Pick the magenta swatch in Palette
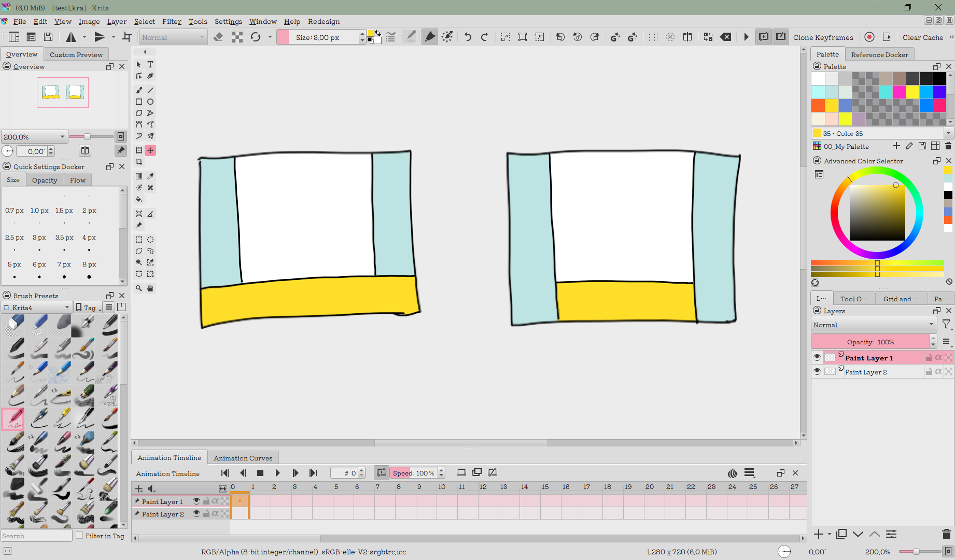The image size is (955, 560). tap(899, 92)
